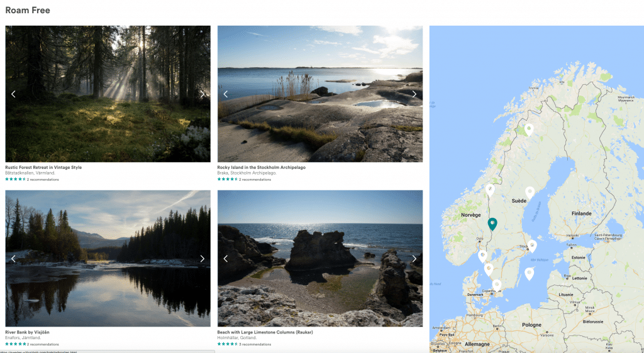Show previous photo of Rustic Forest Retreat

click(13, 94)
